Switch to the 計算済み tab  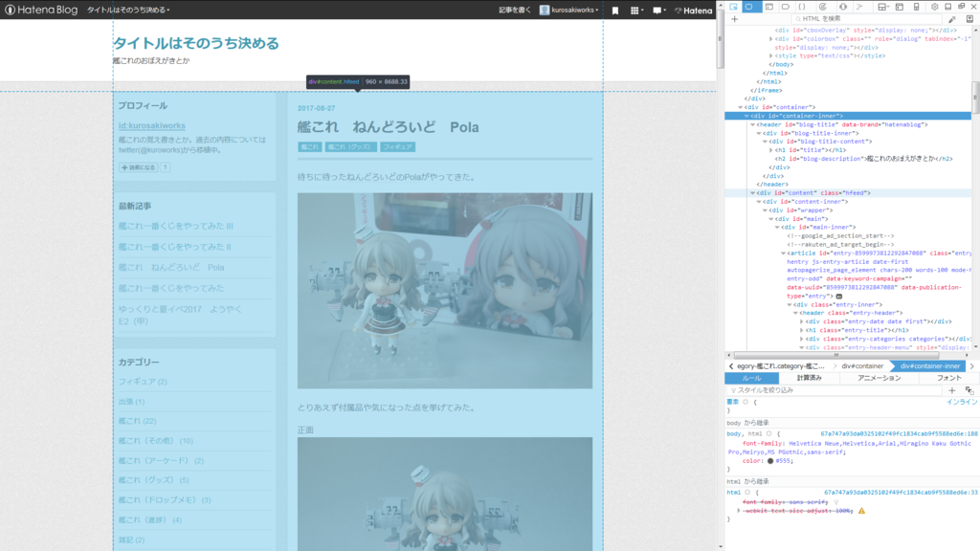pyautogui.click(x=810, y=378)
